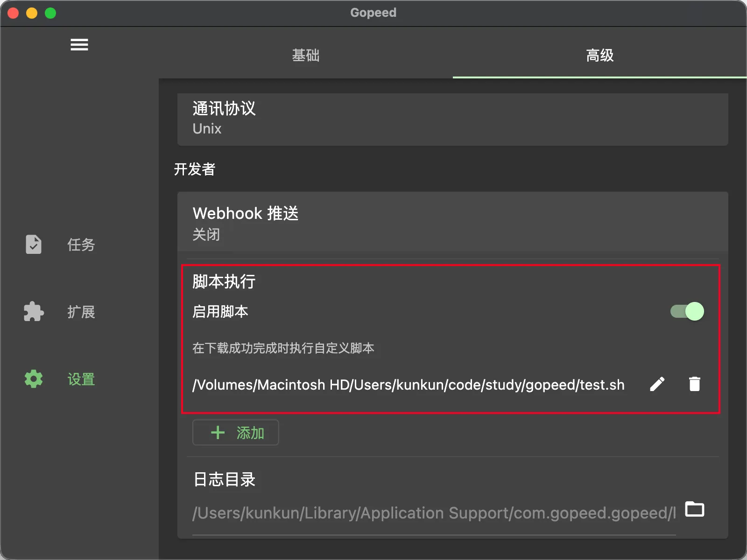Maximize Gopeed using the green window button
This screenshot has width=747, height=560.
[x=50, y=13]
